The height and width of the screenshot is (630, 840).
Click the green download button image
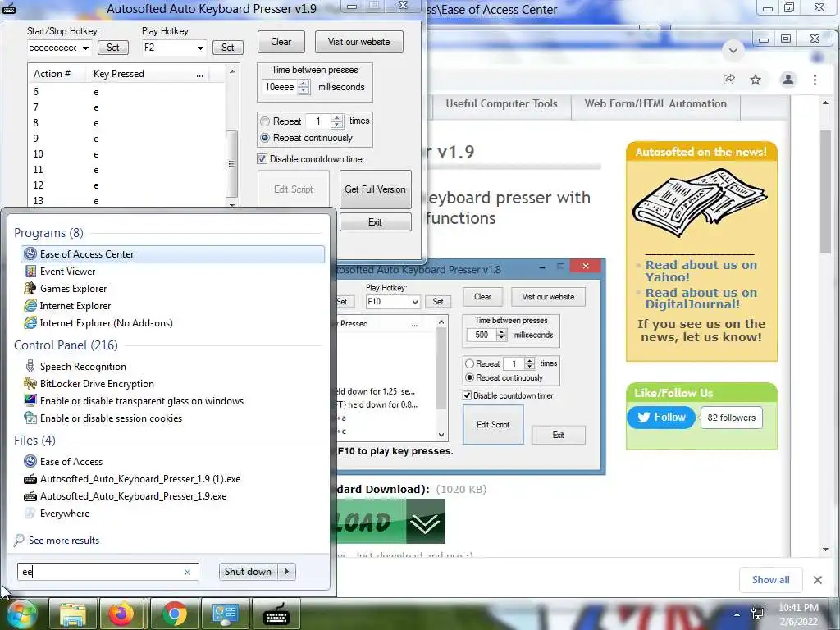pyautogui.click(x=391, y=522)
